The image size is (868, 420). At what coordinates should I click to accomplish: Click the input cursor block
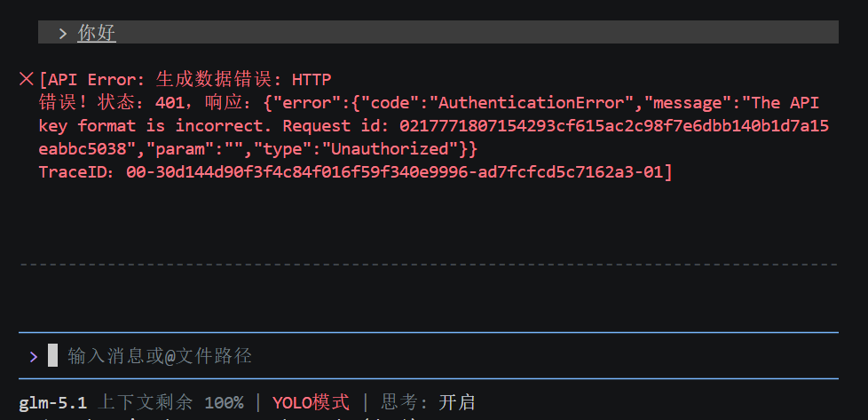(x=52, y=356)
